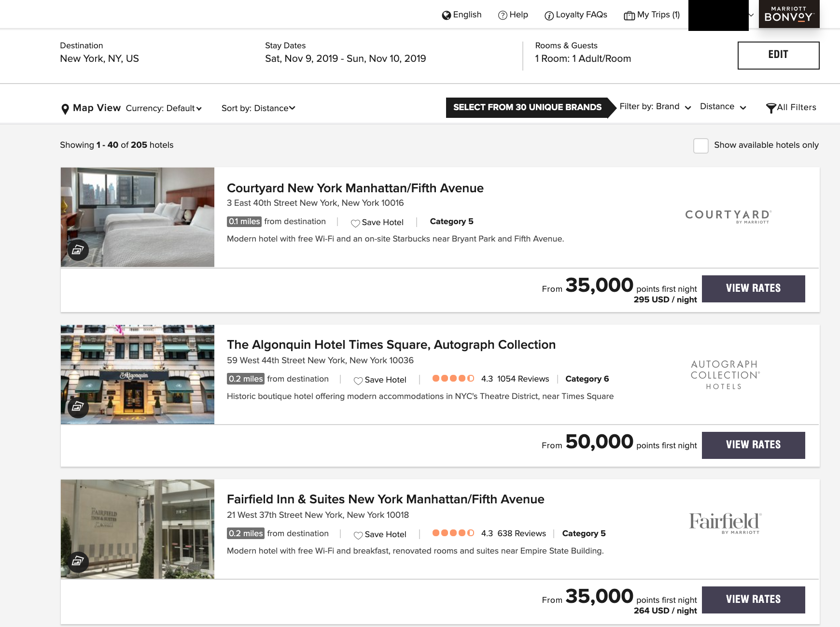This screenshot has height=627, width=840.
Task: Open the Currency: Default dropdown
Action: [x=164, y=108]
